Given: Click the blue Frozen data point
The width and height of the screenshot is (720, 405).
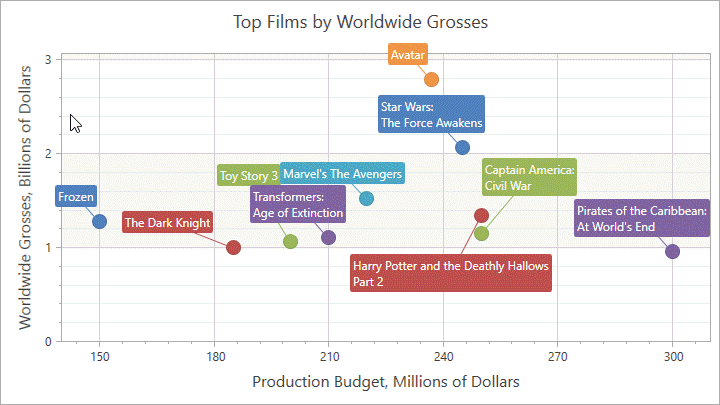Looking at the screenshot, I should 99,221.
